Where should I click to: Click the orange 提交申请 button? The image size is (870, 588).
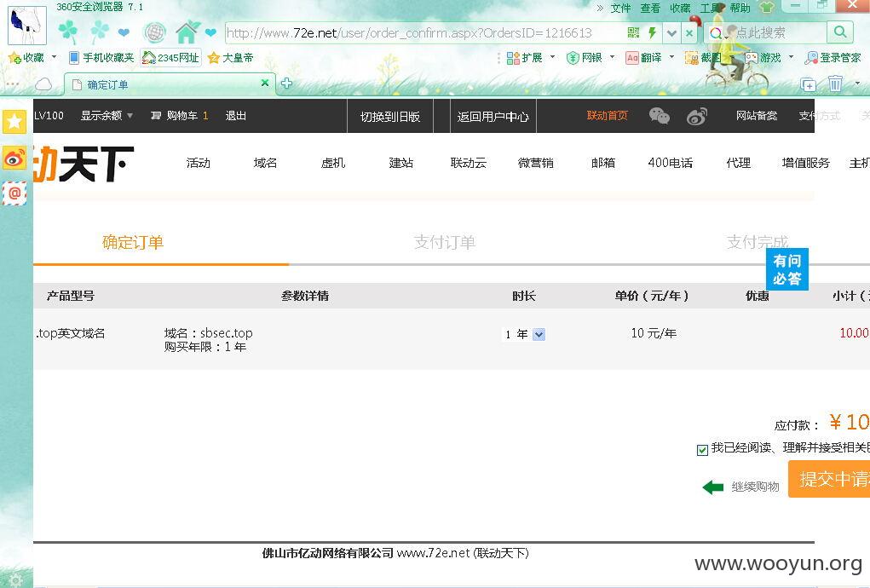point(829,479)
